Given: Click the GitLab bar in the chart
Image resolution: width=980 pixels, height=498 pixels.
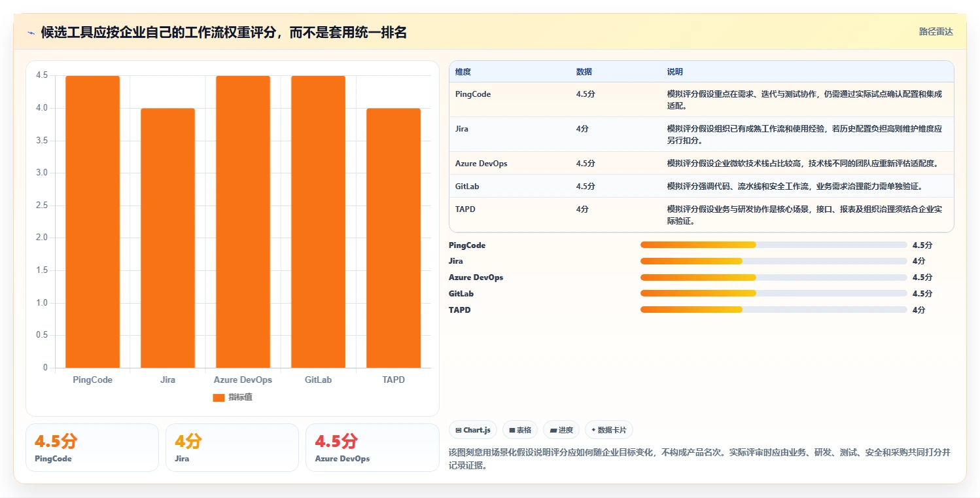Looking at the screenshot, I should click(318, 222).
